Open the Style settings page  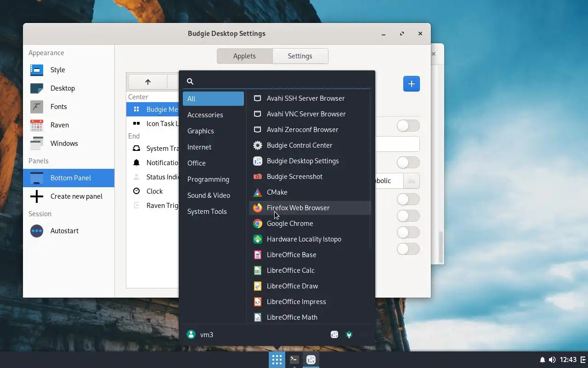68,70
